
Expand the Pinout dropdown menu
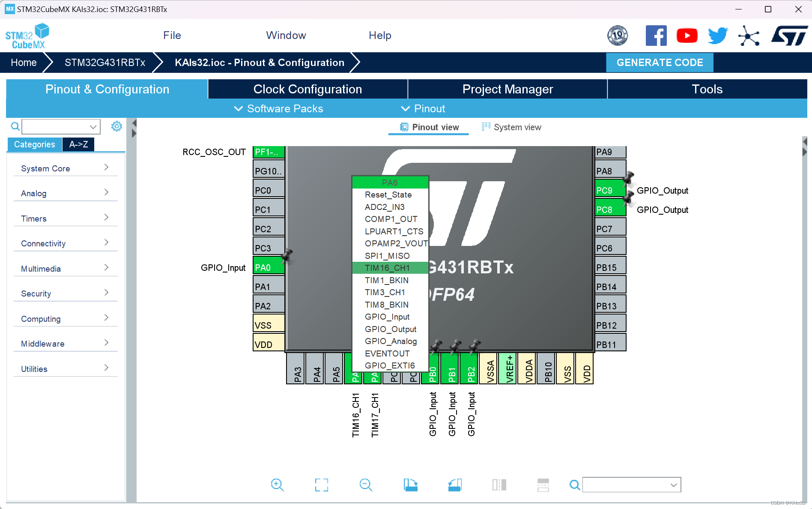click(423, 109)
